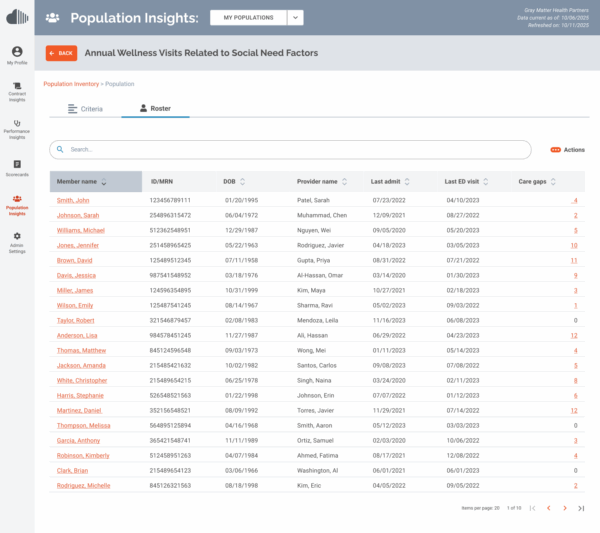Jump to last roster page
The height and width of the screenshot is (533, 600).
point(581,508)
